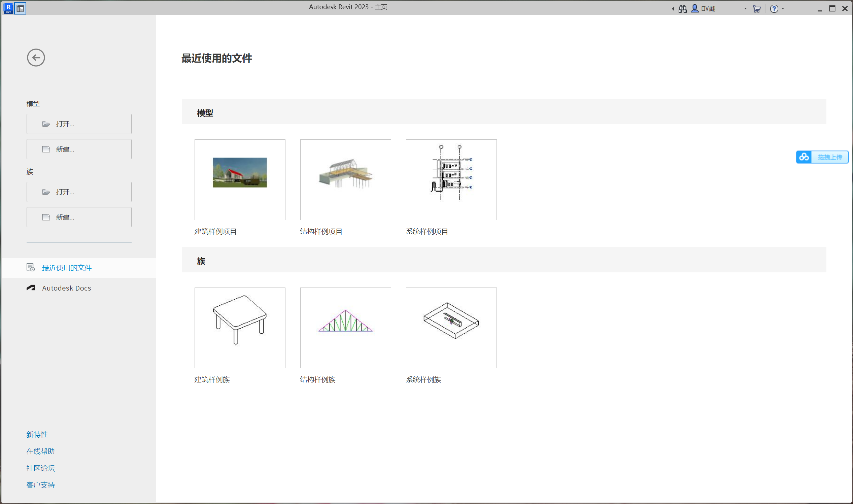The width and height of the screenshot is (853, 504).
Task: Click 新建... under 族 to create a family
Action: [79, 217]
